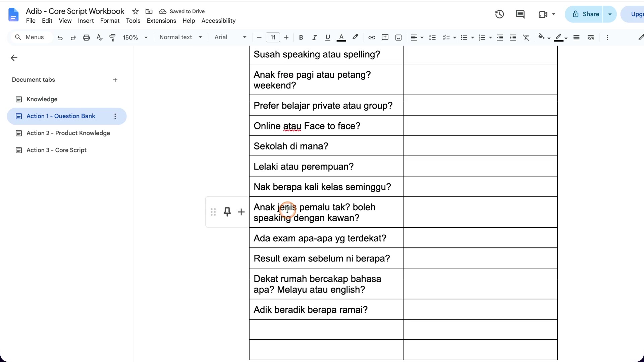This screenshot has width=644, height=362.
Task: Open border dash style option
Action: pos(591,38)
